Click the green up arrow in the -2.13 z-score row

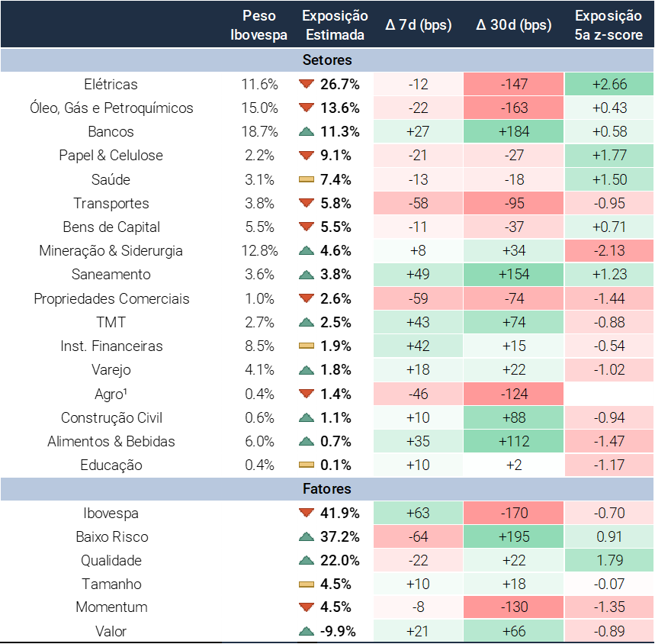coord(307,250)
